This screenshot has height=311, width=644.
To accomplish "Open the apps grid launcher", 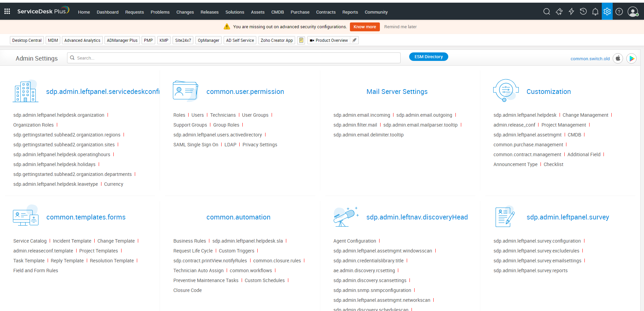I will [x=7, y=12].
